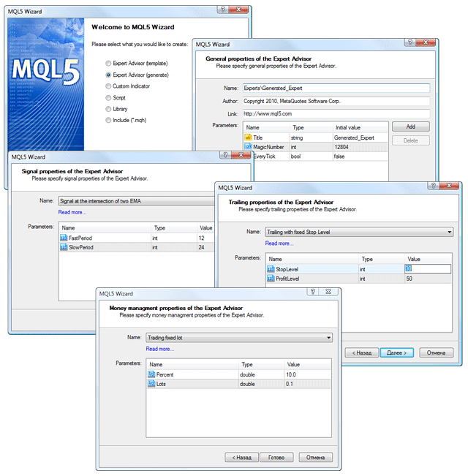468x476 pixels.
Task: Click the Author input field
Action: tap(336, 101)
